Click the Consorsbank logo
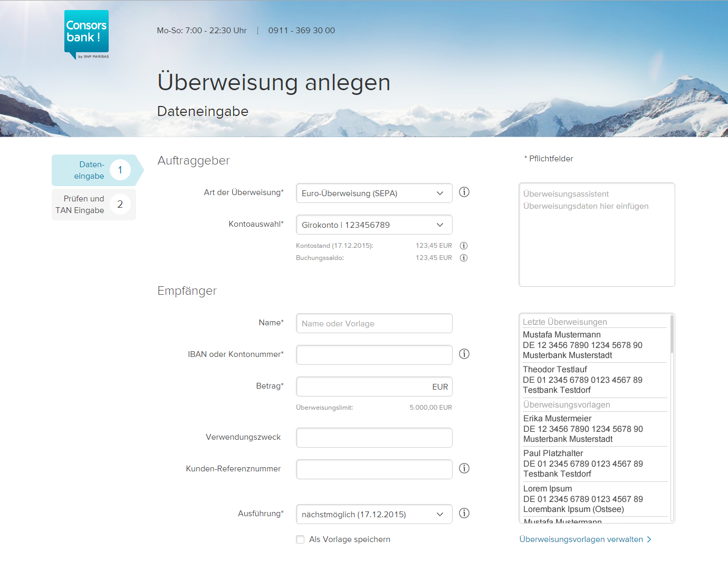 (x=87, y=35)
